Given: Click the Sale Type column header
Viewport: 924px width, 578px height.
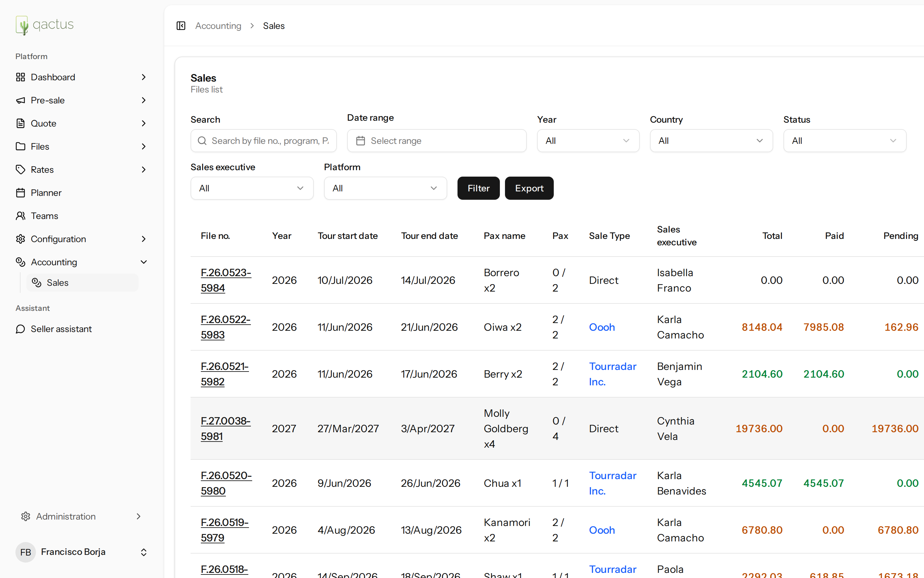Looking at the screenshot, I should [x=609, y=236].
